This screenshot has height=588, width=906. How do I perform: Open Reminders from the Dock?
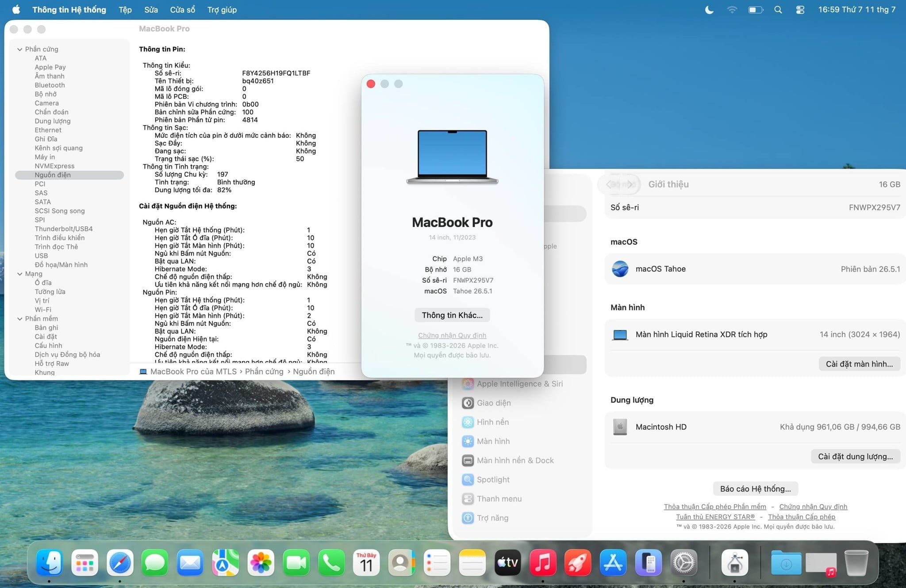tap(437, 562)
